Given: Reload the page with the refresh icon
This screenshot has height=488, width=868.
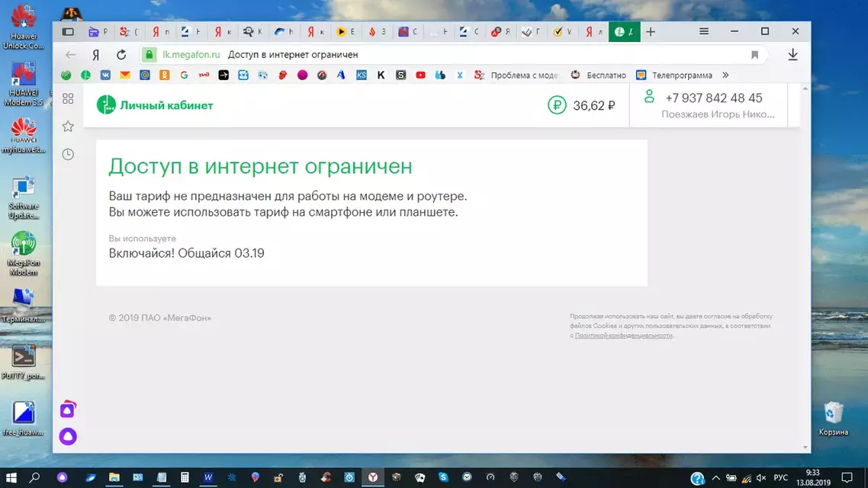Looking at the screenshot, I should (121, 54).
